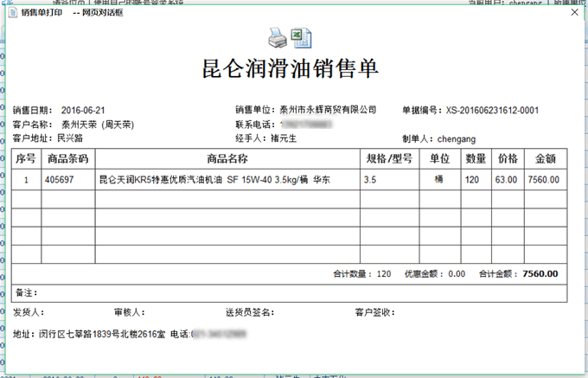Viewport: 588px width, 378px height.
Task: Click the title 昆仑润滑油销售单
Action: pyautogui.click(x=291, y=68)
